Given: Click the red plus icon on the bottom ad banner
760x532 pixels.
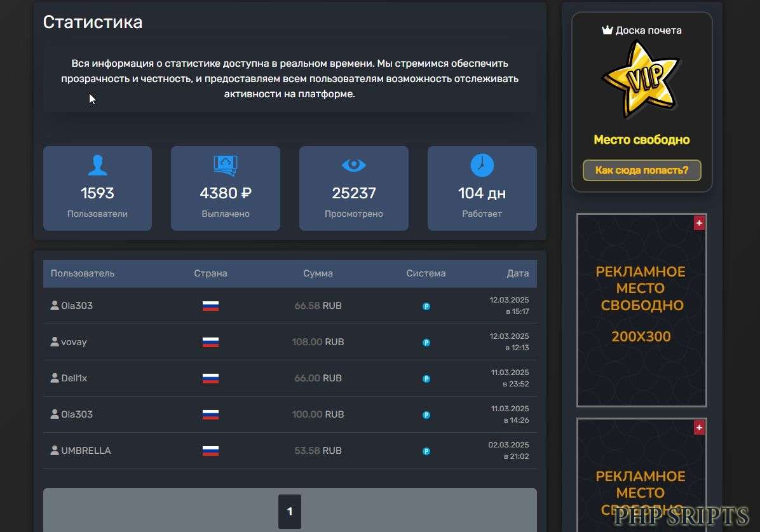Looking at the screenshot, I should [698, 427].
